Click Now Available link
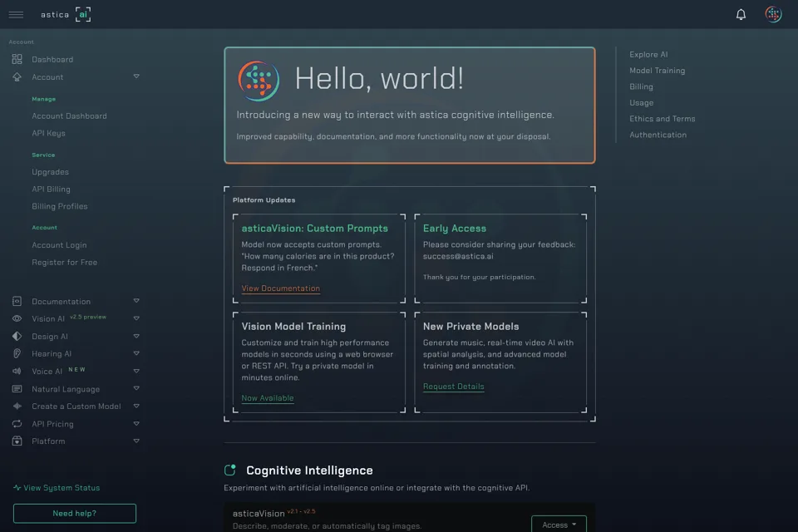 coord(267,398)
